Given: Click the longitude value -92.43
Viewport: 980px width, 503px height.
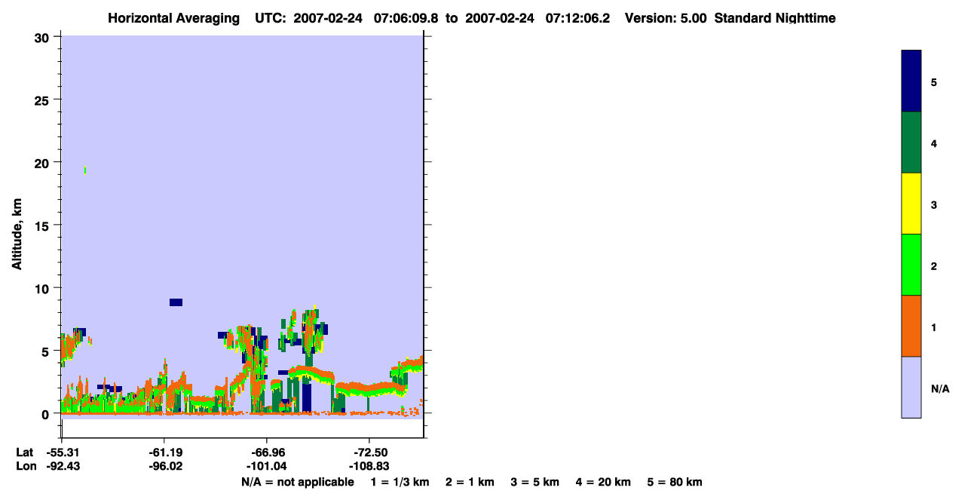Looking at the screenshot, I should [x=63, y=467].
